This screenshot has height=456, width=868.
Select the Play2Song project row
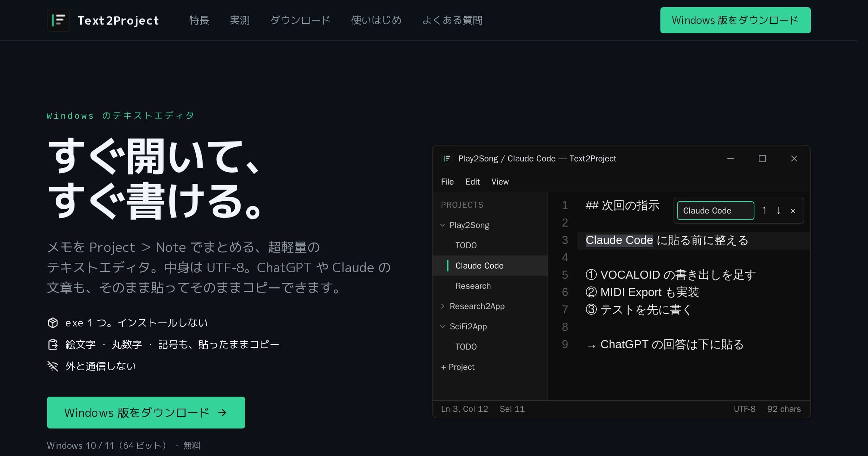(490, 225)
